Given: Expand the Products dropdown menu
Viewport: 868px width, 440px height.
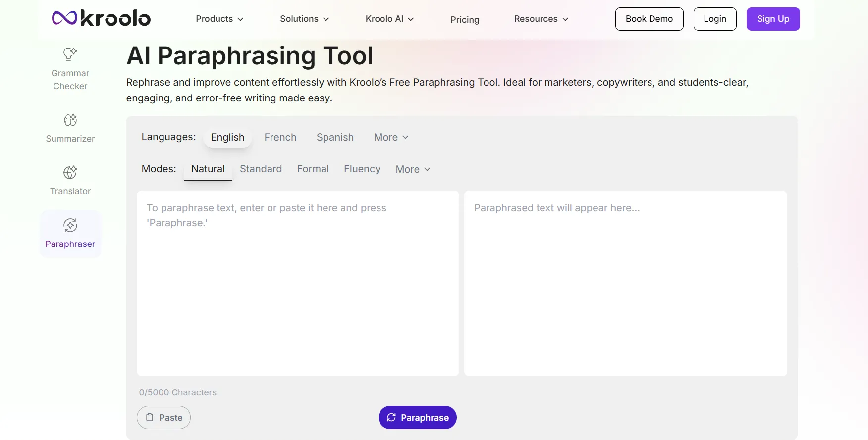Looking at the screenshot, I should (219, 19).
